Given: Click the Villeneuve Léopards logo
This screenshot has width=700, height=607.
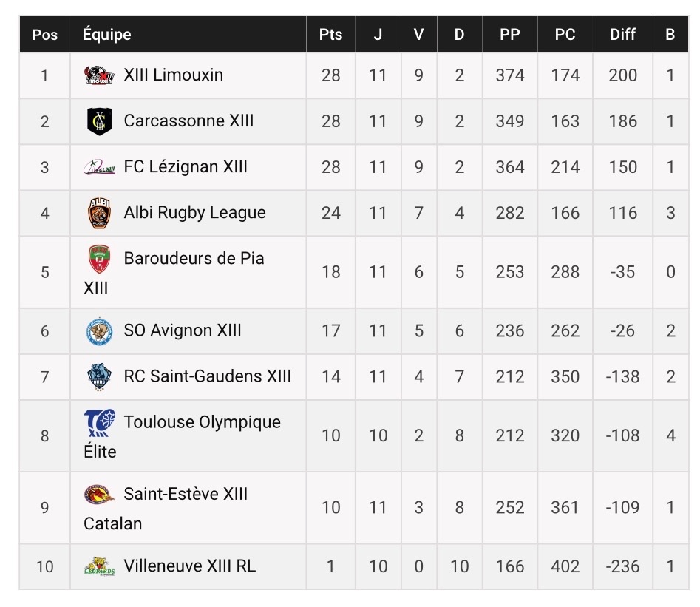Looking at the screenshot, I should [x=99, y=566].
